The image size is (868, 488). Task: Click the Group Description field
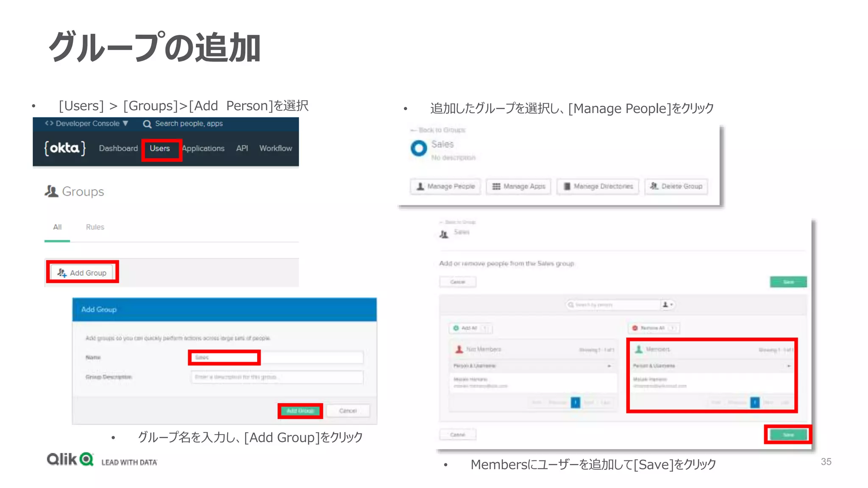tap(277, 377)
